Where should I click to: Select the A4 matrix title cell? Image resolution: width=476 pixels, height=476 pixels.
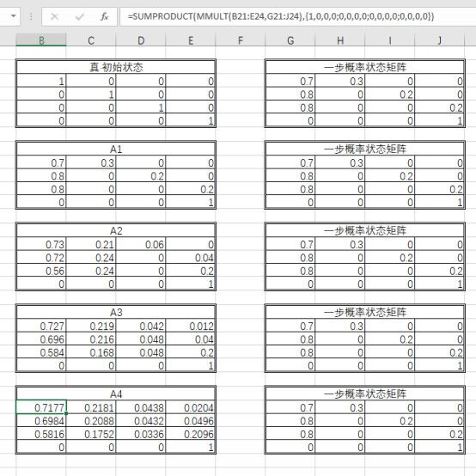click(116, 394)
